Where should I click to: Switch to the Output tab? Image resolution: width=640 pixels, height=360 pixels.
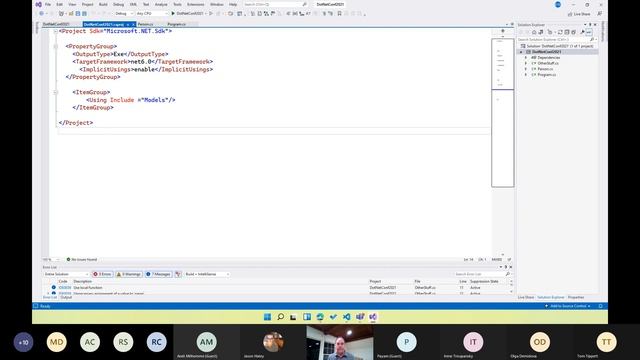[x=66, y=298]
